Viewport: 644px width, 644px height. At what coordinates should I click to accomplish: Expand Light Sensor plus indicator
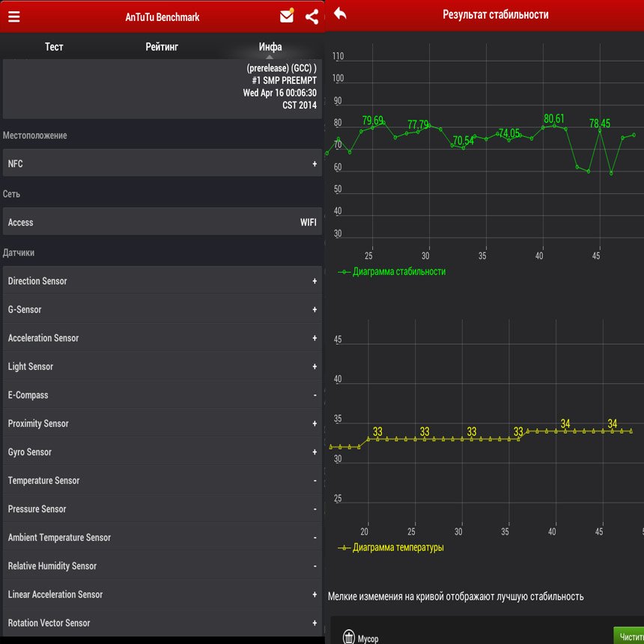point(315,366)
